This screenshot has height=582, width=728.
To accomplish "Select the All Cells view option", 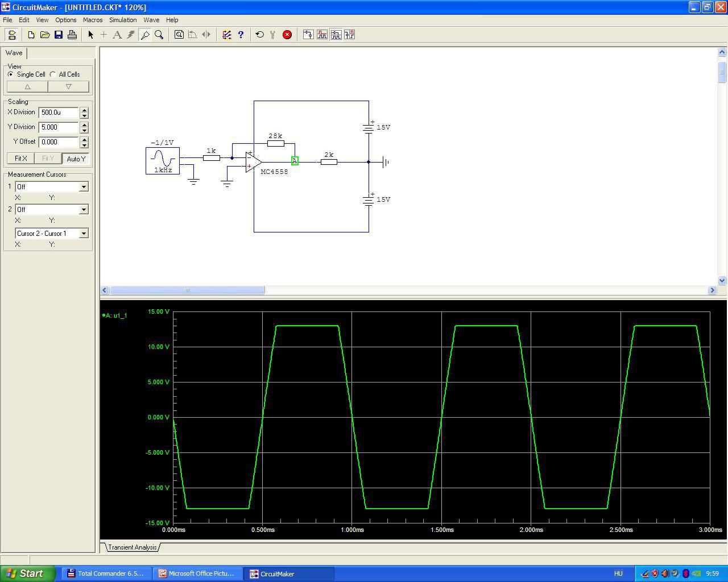I will click(65, 74).
